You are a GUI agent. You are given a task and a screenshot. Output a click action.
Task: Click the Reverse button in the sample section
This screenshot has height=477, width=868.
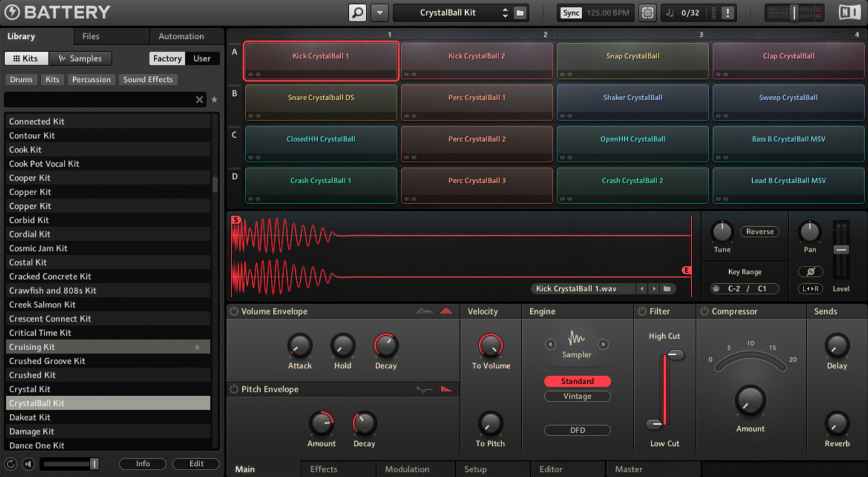tap(759, 231)
